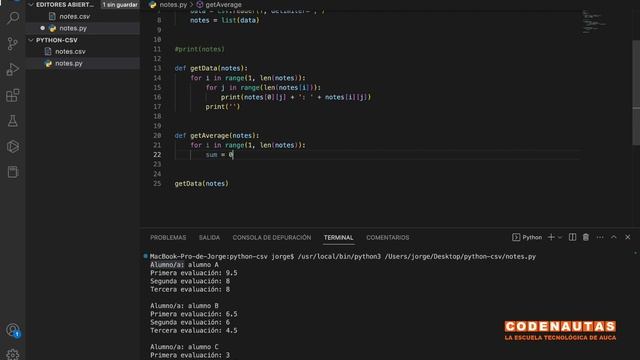Kill the terminal with trash icon
The image size is (640, 360).
coord(586,237)
